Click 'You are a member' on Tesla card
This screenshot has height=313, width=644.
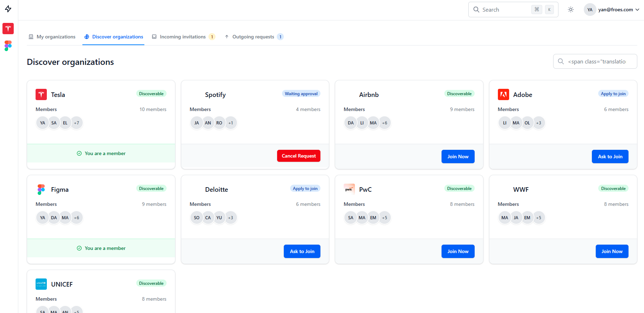point(101,153)
